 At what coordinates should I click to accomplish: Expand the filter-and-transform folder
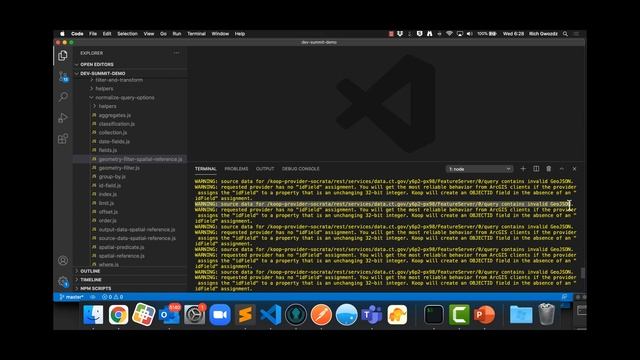point(119,80)
